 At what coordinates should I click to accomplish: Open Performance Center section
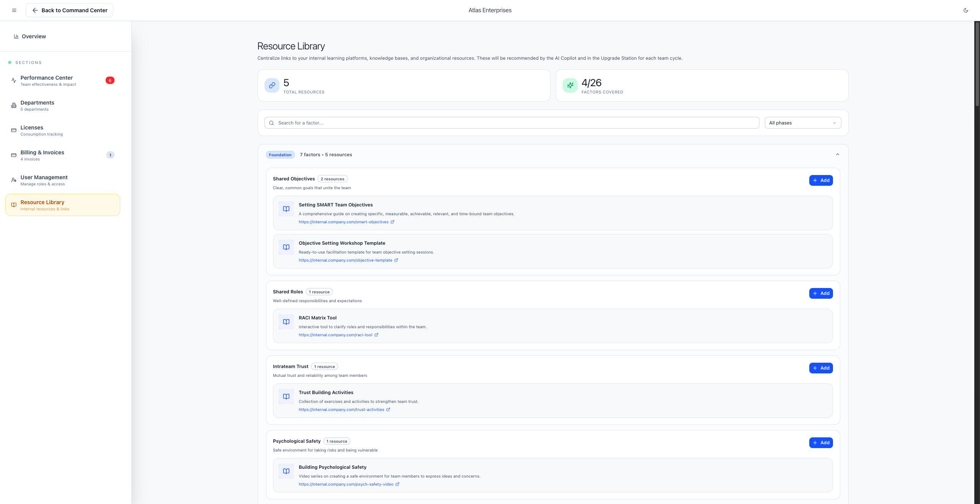pos(63,80)
